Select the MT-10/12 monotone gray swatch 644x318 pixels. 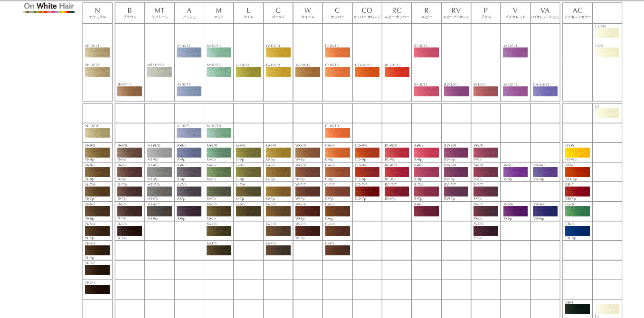[159, 72]
